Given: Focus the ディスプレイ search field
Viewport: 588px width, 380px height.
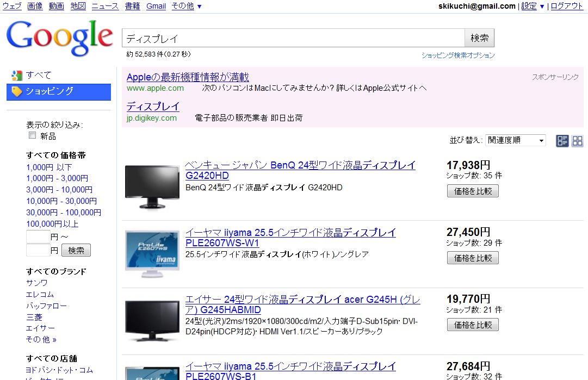Looking at the screenshot, I should tap(293, 38).
